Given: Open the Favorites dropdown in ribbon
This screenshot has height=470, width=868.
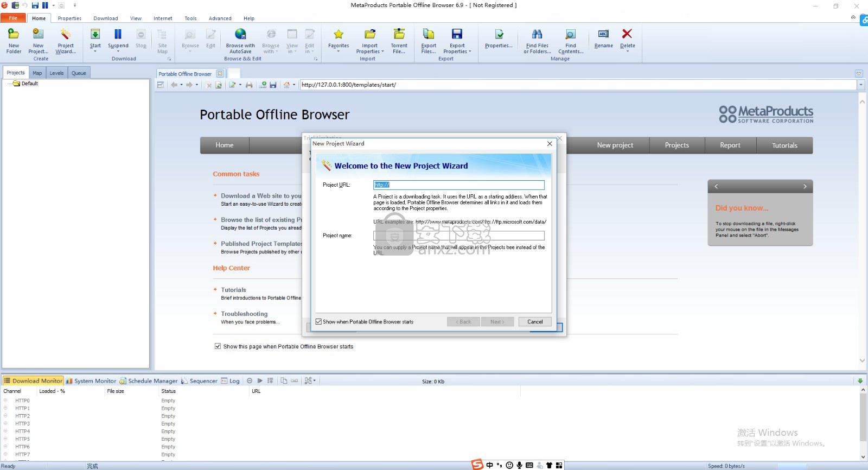Looking at the screenshot, I should 339,52.
